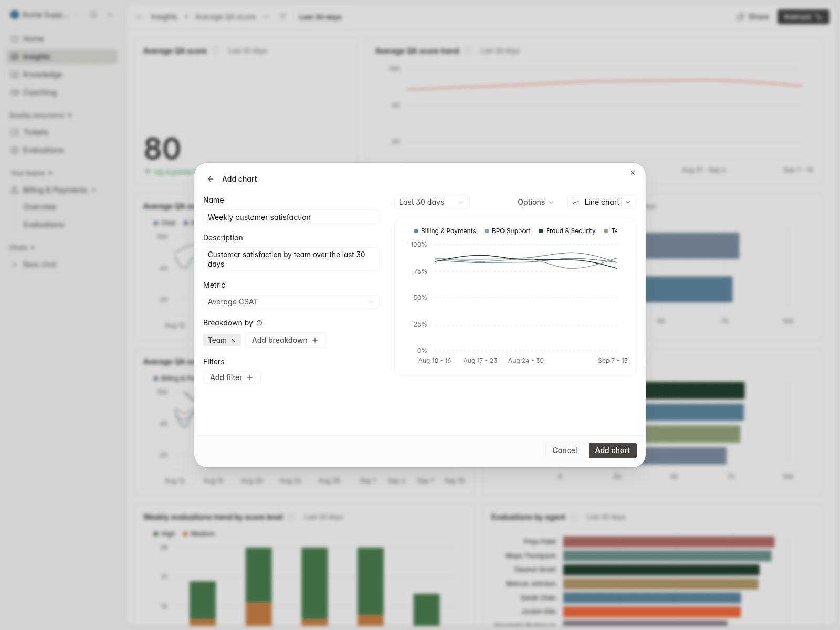Click the Metric section label

coord(214,285)
